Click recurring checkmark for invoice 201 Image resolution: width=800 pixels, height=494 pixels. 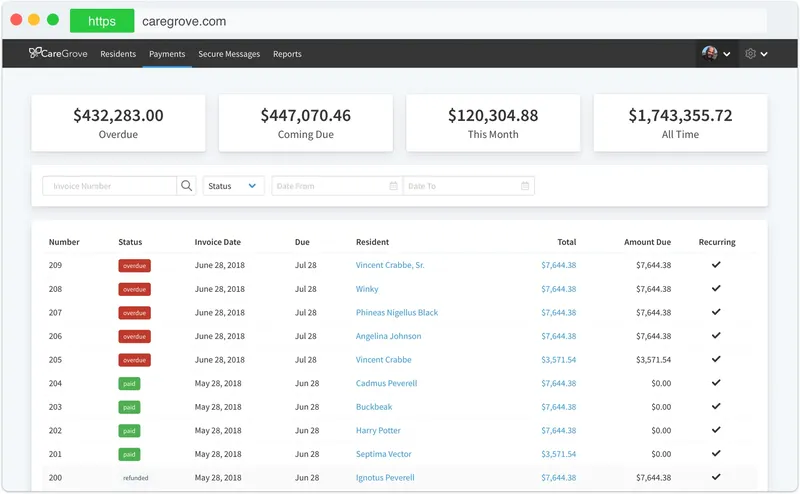pyautogui.click(x=716, y=453)
